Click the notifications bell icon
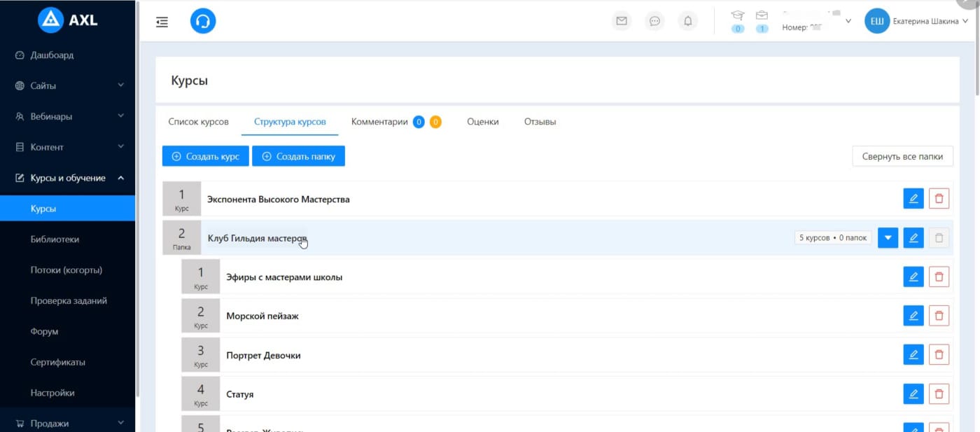The height and width of the screenshot is (432, 980). (688, 21)
